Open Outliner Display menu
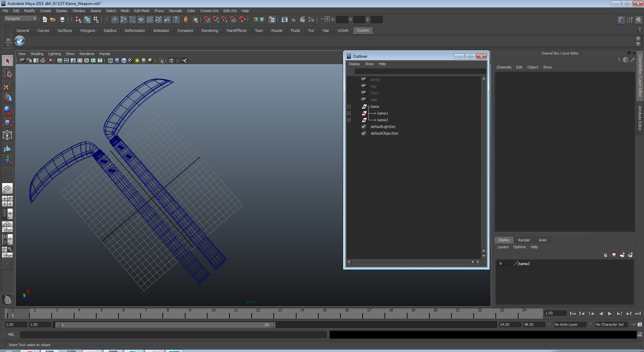Screen dimensions: 644x352 click(354, 64)
